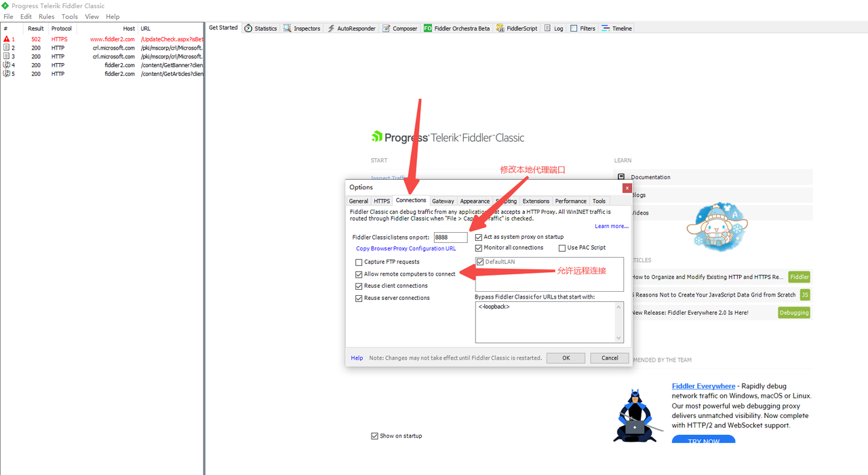Uncheck Monitor all connections
This screenshot has width=868, height=475.
coord(479,248)
